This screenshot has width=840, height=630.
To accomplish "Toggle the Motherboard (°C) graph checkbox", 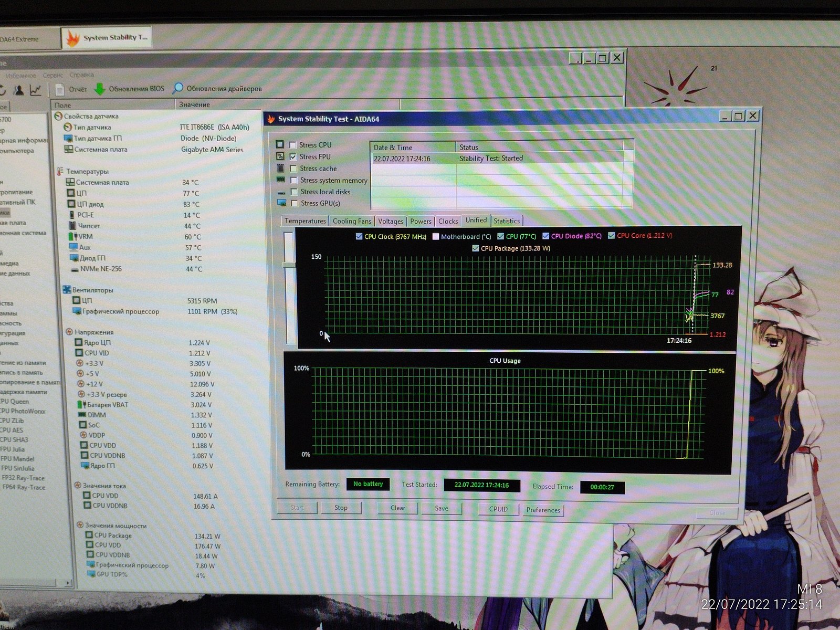I will tap(436, 237).
